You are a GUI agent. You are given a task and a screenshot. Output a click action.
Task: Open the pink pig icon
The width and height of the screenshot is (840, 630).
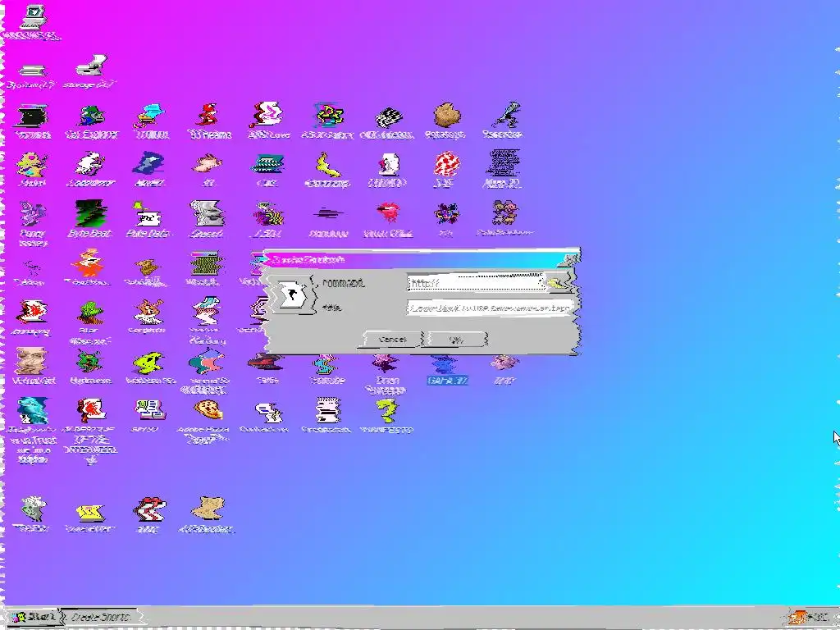click(x=208, y=163)
